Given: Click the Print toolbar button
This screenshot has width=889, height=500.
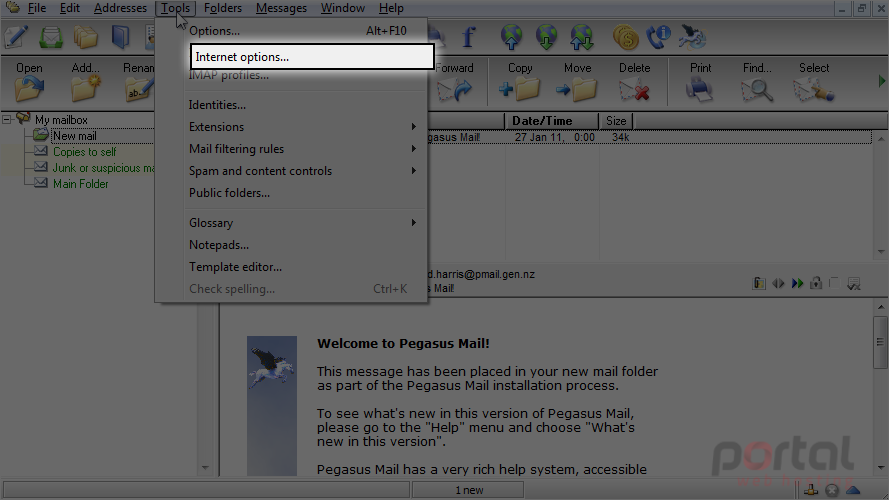Looking at the screenshot, I should 700,82.
